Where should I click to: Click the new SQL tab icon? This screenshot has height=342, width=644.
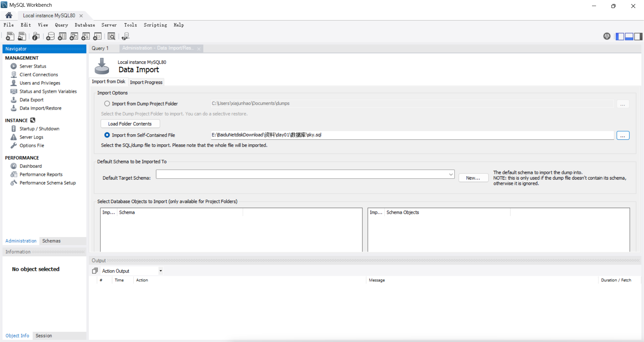(10, 36)
